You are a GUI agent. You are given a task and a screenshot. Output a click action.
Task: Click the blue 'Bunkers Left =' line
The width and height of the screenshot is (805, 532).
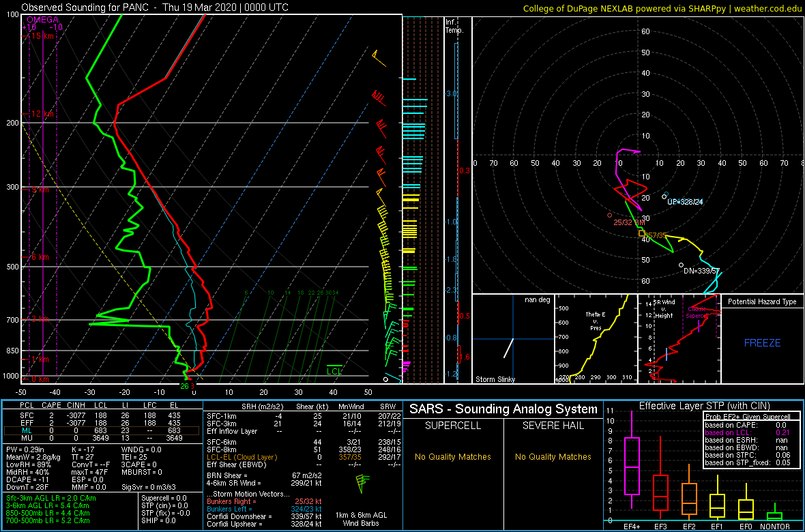tap(265, 509)
